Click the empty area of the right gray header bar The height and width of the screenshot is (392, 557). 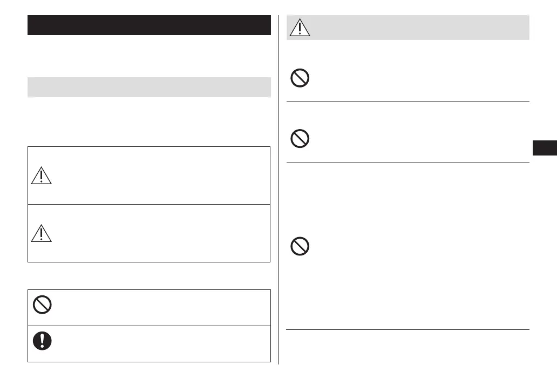click(x=416, y=28)
